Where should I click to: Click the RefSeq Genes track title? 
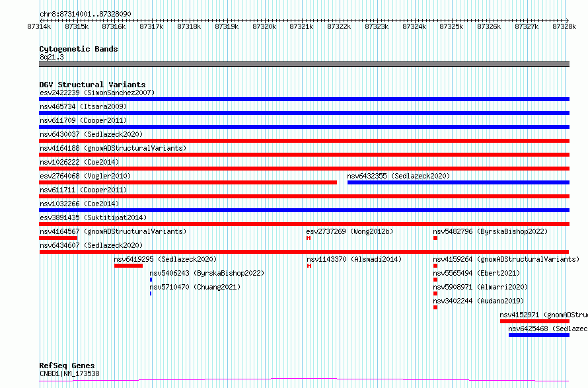pyautogui.click(x=67, y=366)
